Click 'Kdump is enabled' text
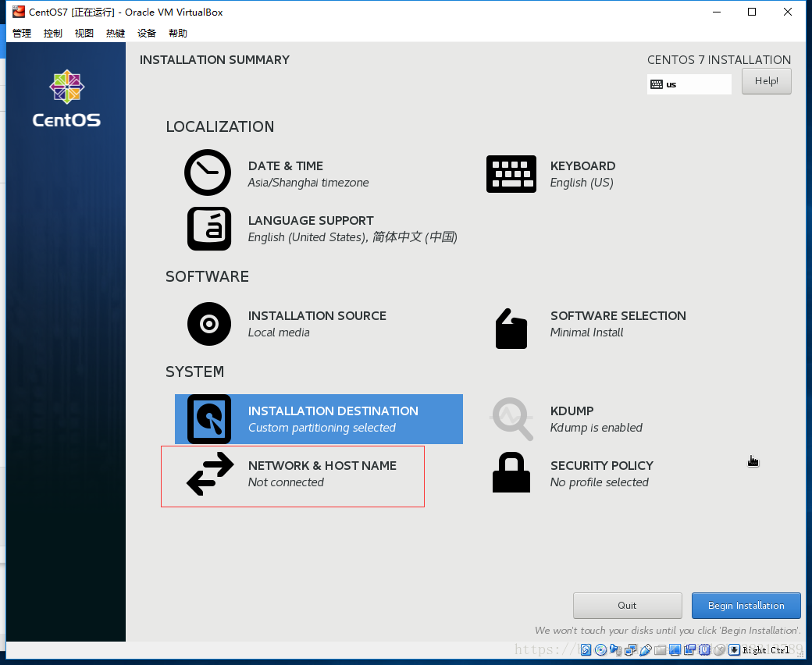The width and height of the screenshot is (812, 665). [596, 428]
